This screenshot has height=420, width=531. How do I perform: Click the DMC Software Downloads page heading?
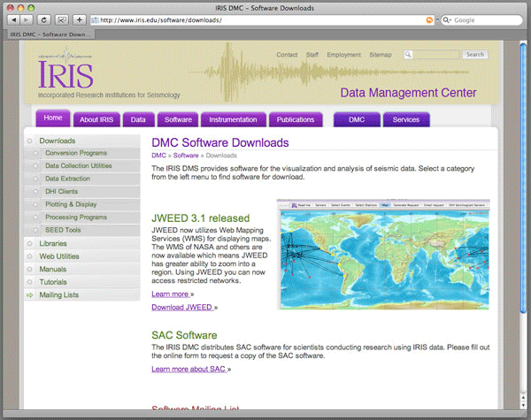[x=220, y=143]
